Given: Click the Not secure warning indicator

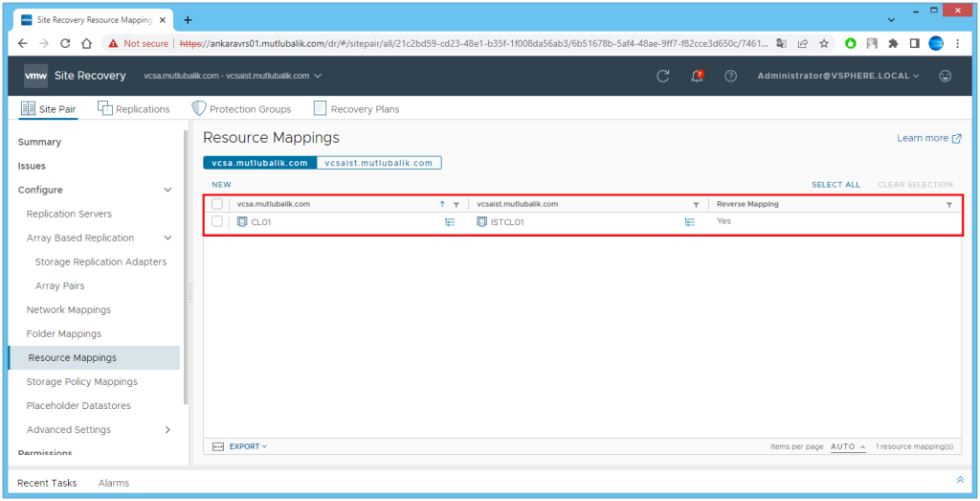Looking at the screenshot, I should click(x=139, y=44).
